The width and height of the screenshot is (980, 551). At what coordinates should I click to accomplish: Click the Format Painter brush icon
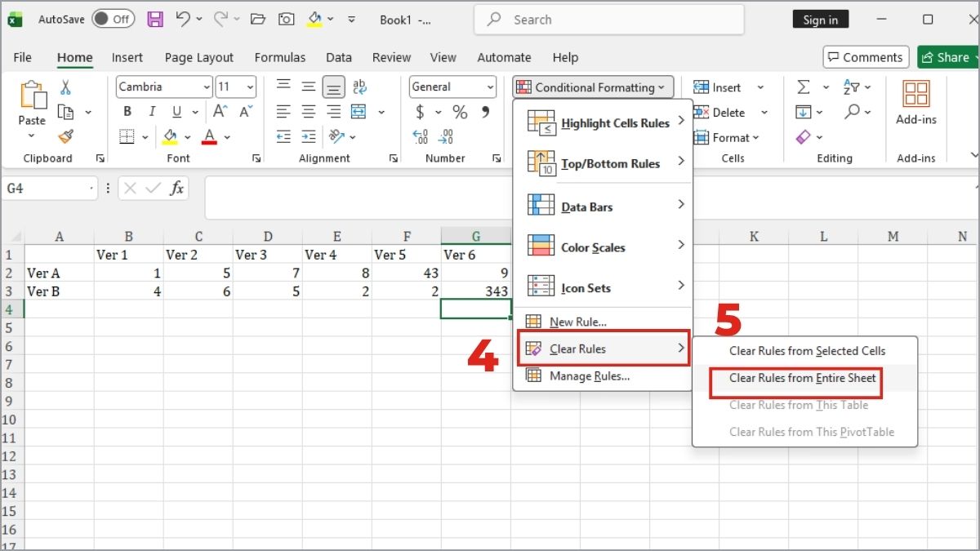coord(65,136)
